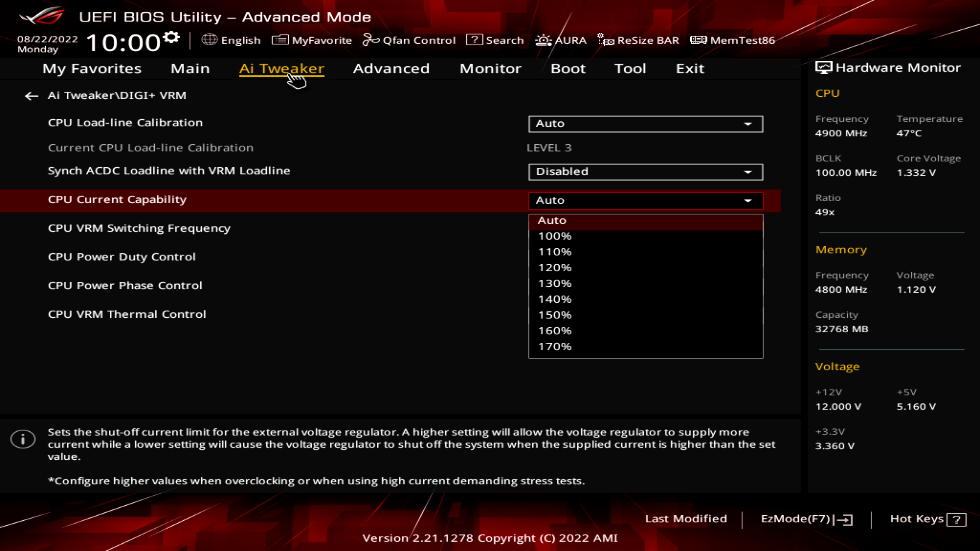Image resolution: width=980 pixels, height=551 pixels.
Task: Switch to the Advanced tab
Action: pyautogui.click(x=391, y=68)
